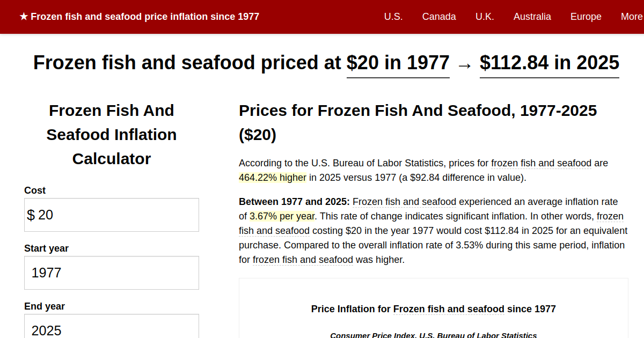Open the Europe inflation page
This screenshot has width=644, height=338.
[x=586, y=17]
